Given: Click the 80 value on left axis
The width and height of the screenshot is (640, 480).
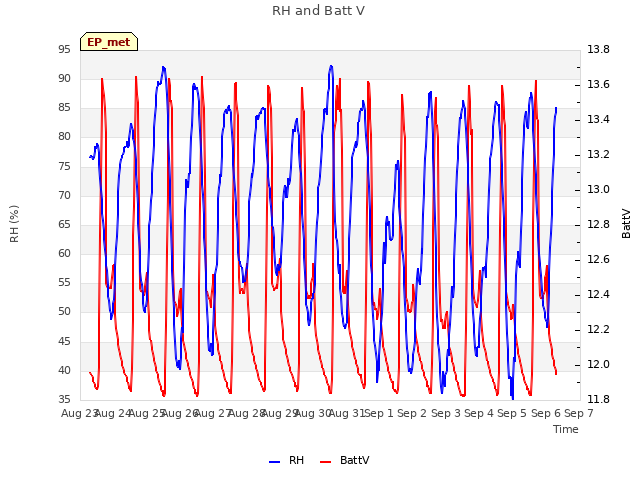Looking at the screenshot, I should point(64,137).
